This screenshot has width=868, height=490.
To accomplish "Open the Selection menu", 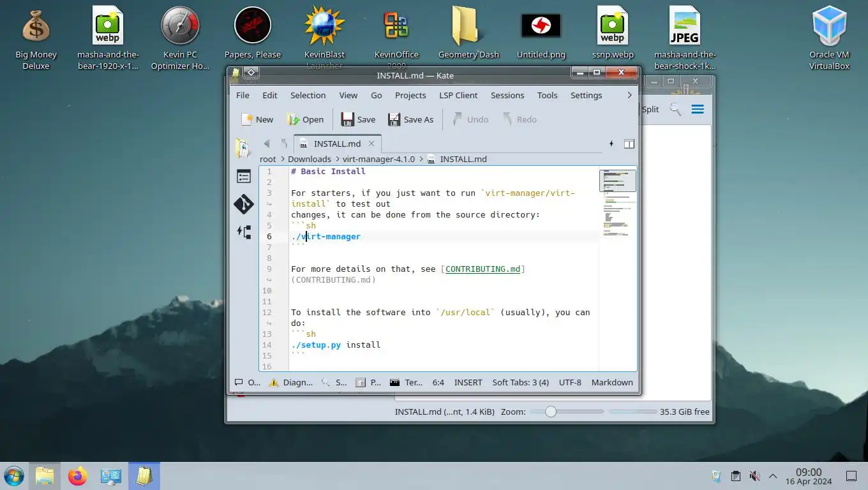I will (308, 95).
